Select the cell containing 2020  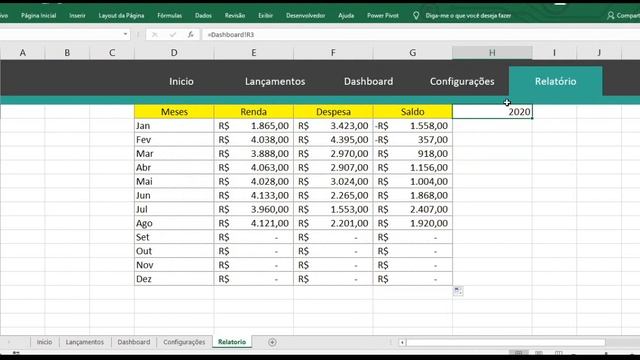492,112
